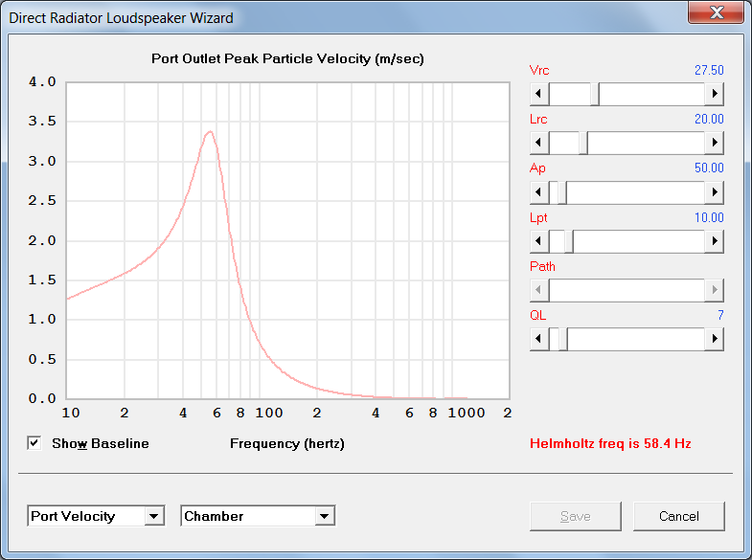Click the Save button
The width and height of the screenshot is (752, 560).
click(x=576, y=516)
